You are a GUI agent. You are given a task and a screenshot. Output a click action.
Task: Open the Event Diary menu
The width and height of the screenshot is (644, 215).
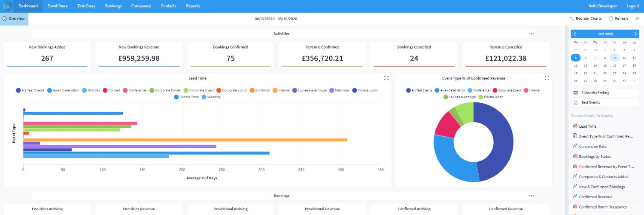point(58,6)
